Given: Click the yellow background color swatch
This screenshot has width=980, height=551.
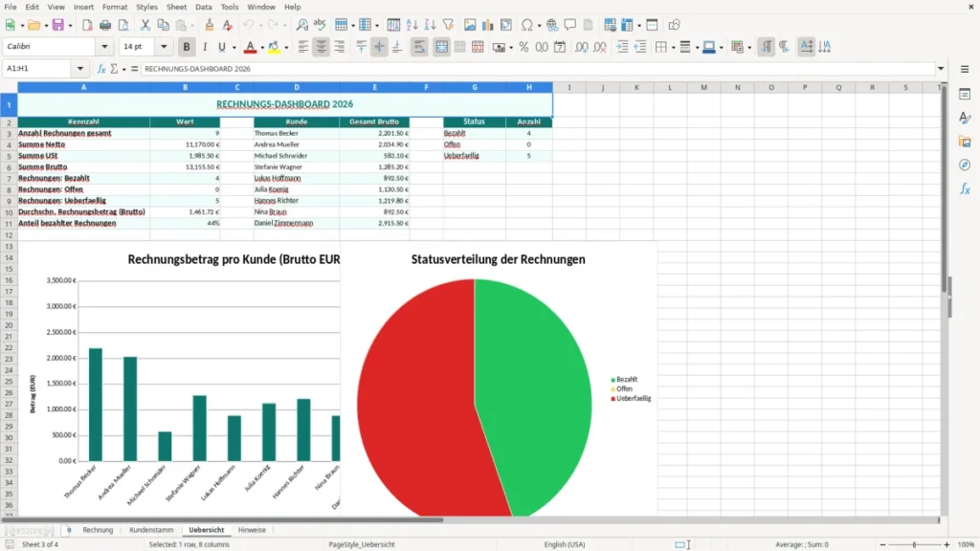Looking at the screenshot, I should [274, 47].
